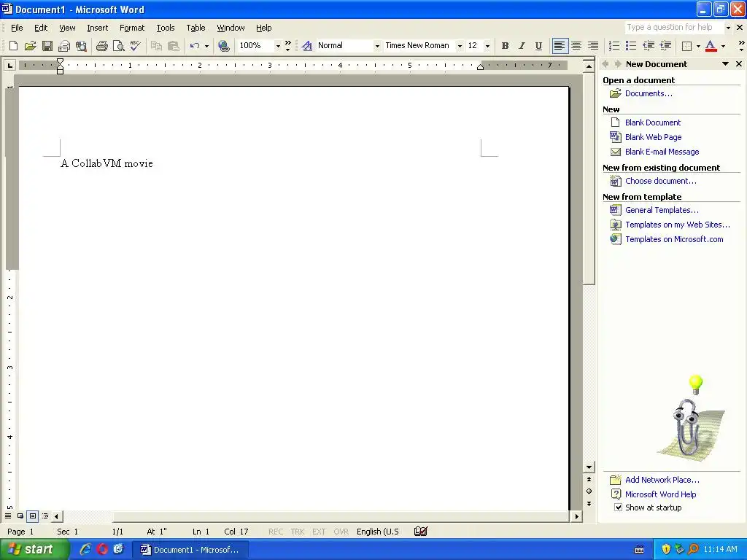
Task: Open Styles and Formatting pane icon
Action: (307, 46)
